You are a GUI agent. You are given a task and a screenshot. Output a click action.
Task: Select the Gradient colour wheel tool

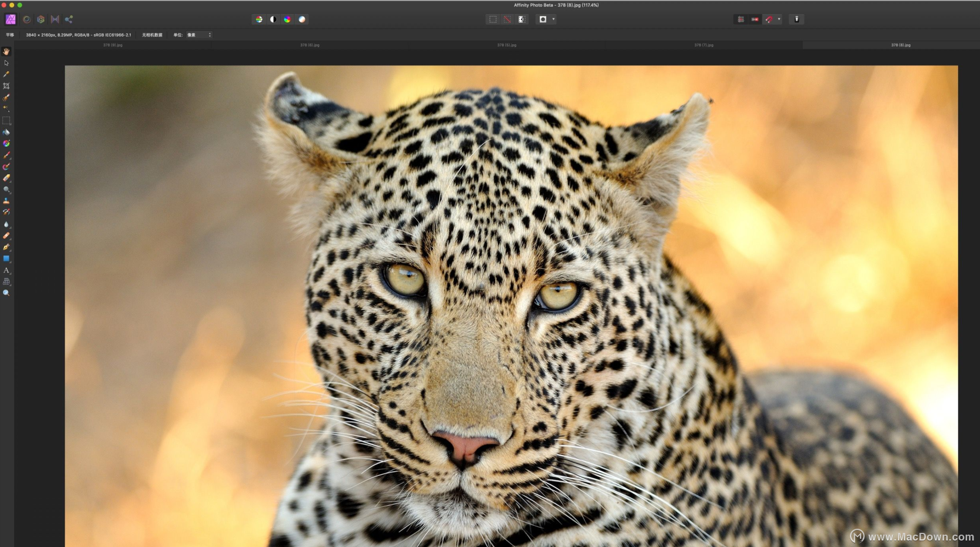click(x=6, y=144)
